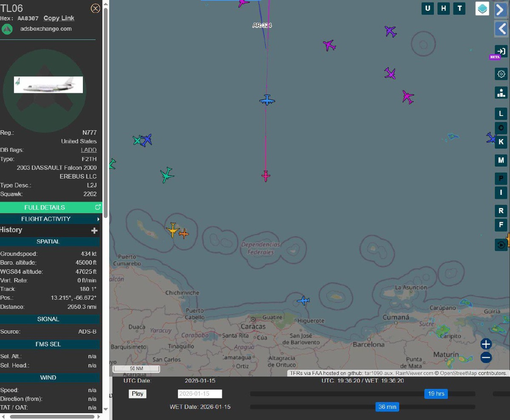This screenshot has width=510, height=420.
Task: Toggle the K map option button
Action: pos(501,142)
